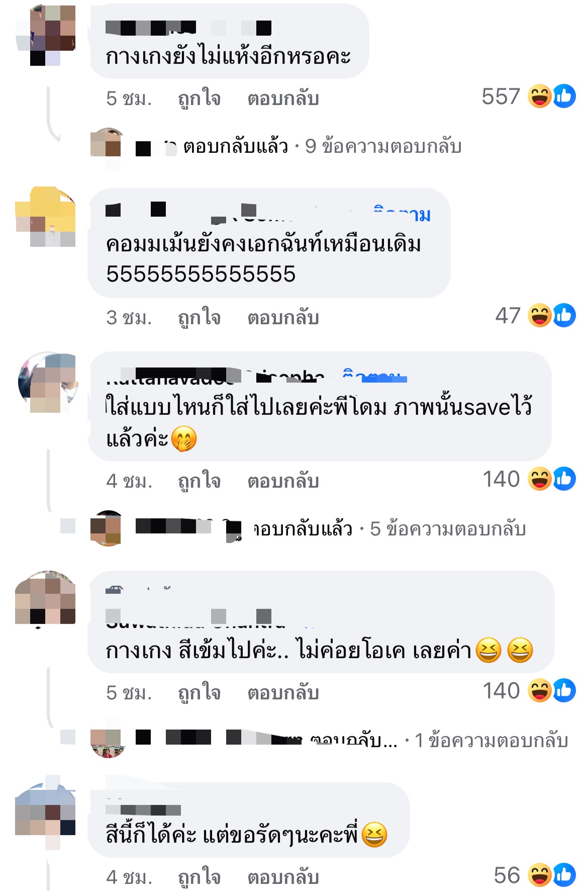Open reaction icons beside the 56 count

tap(552, 875)
